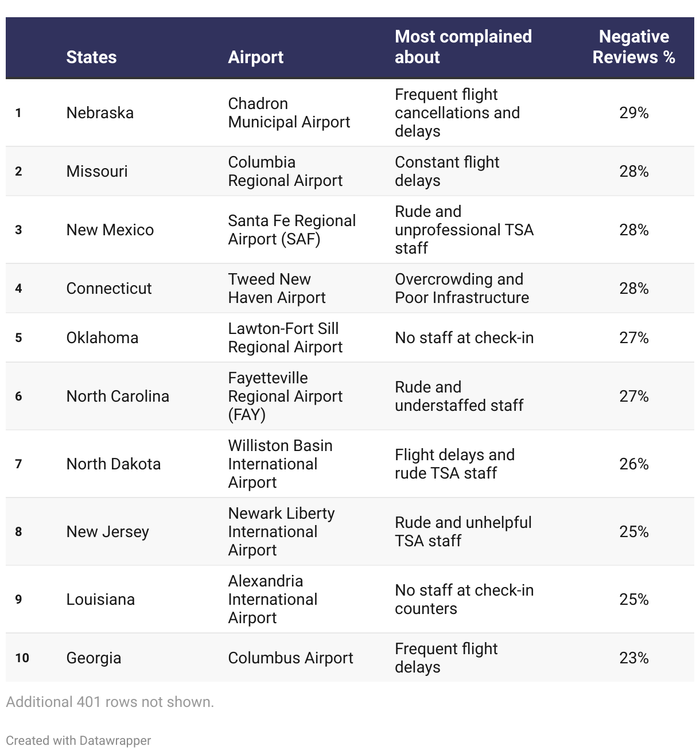Viewport: 700px width, 754px height.
Task: Open the 'Created with Datawrapper' link
Action: coord(79,740)
